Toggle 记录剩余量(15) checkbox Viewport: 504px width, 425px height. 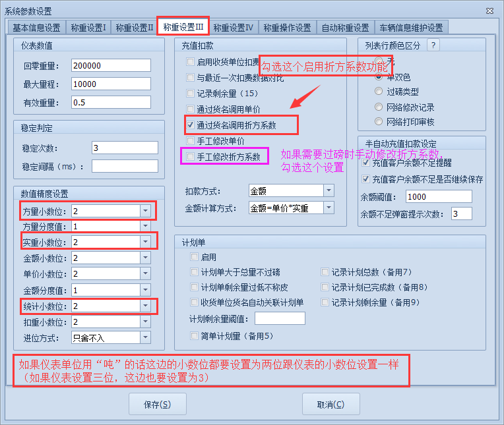click(x=190, y=93)
